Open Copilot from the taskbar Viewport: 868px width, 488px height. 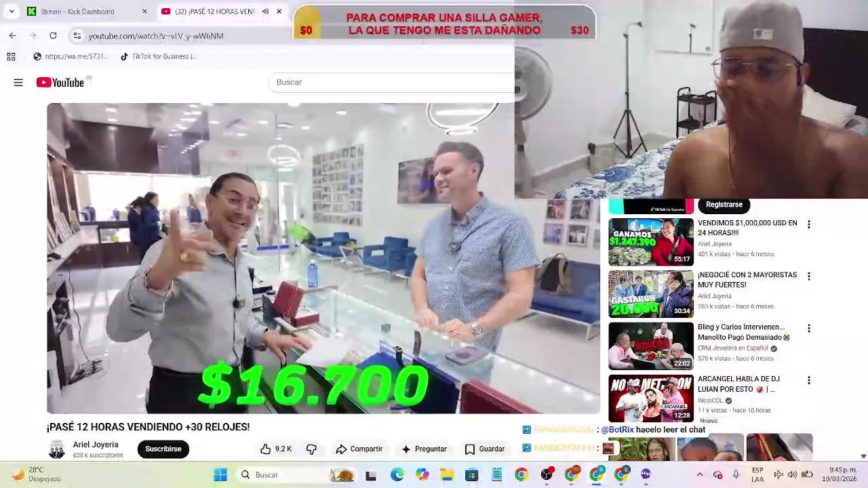[x=422, y=475]
